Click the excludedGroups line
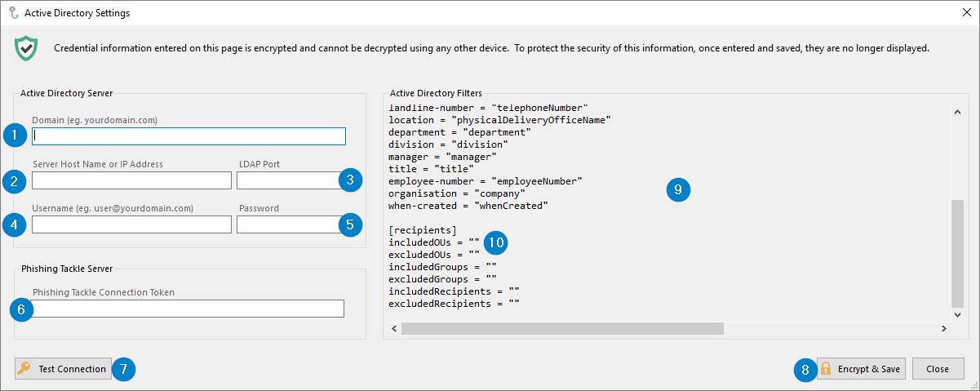The width and height of the screenshot is (980, 391). click(442, 279)
